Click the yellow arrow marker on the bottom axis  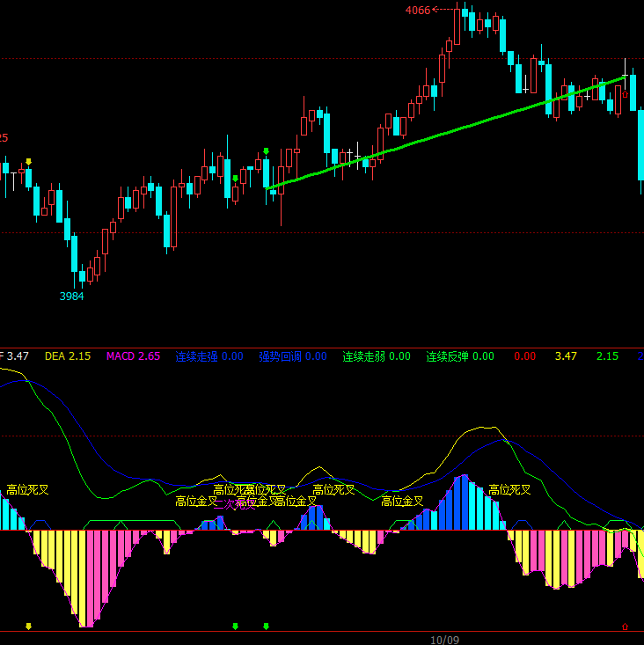(x=28, y=627)
